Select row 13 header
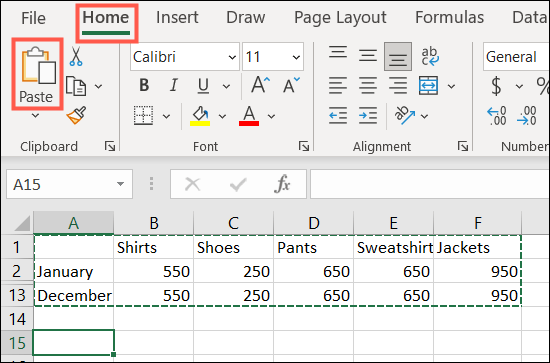Screen dimensions: 550x363 pos(17,295)
